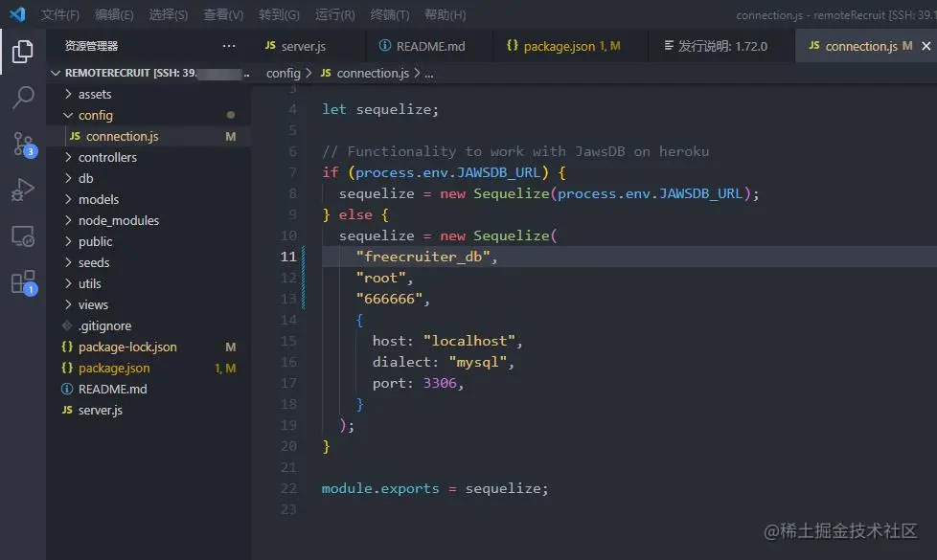Expand the utils folder

pos(68,283)
